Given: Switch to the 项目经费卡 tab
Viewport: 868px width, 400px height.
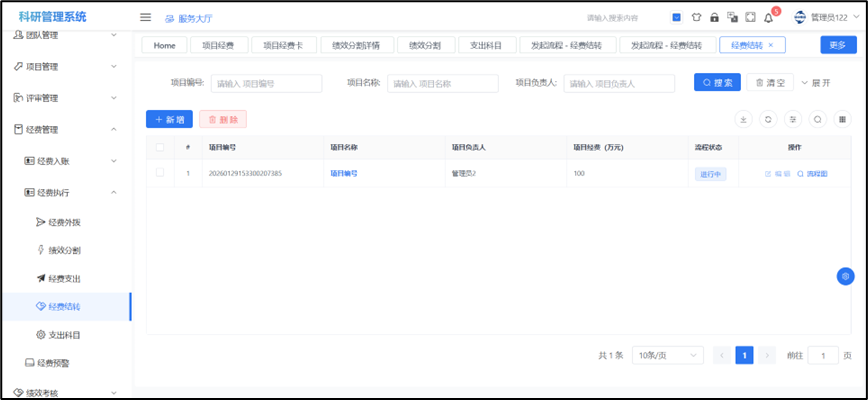Looking at the screenshot, I should [x=282, y=45].
